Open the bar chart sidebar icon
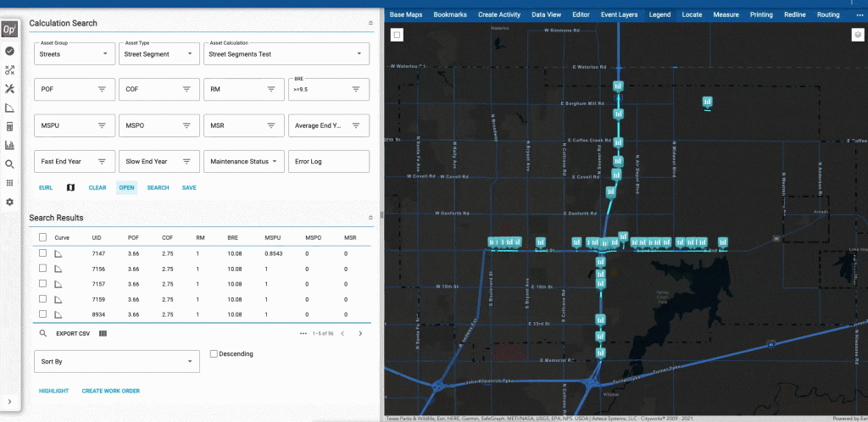Screen dimensions: 868x422 pos(10,145)
